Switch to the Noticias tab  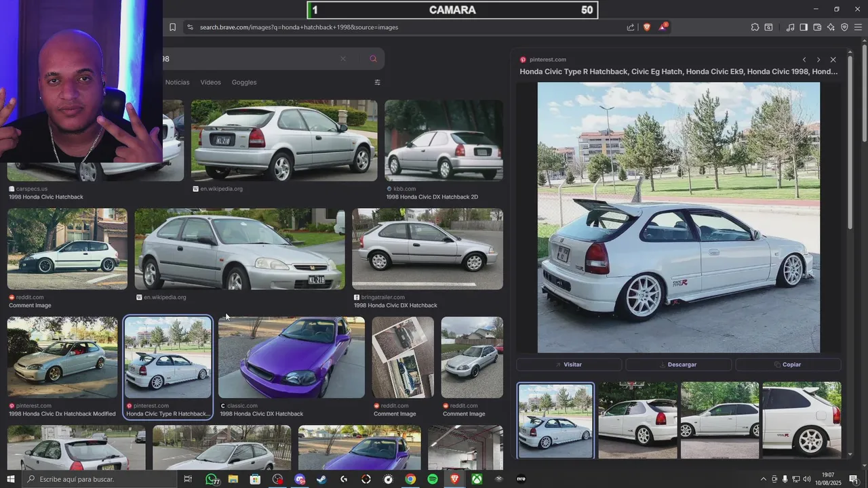coord(178,82)
